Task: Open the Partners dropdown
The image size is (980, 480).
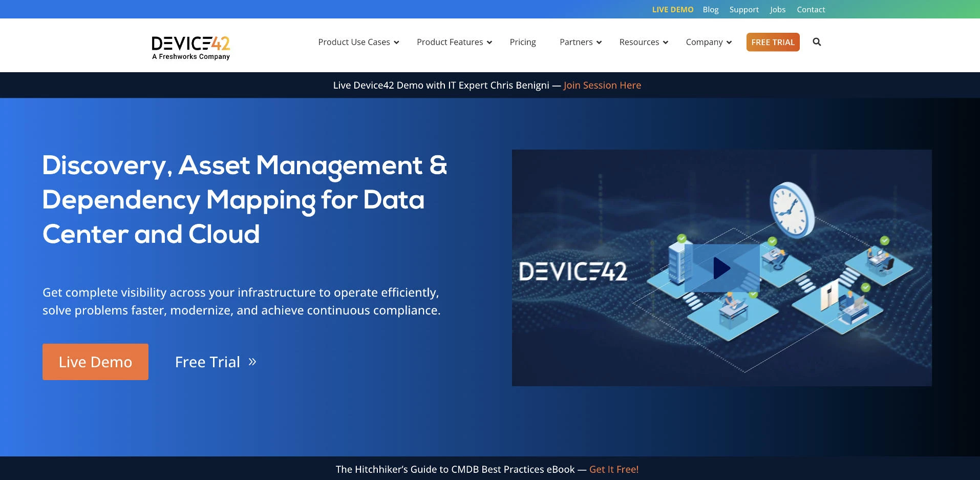Action: (x=581, y=42)
